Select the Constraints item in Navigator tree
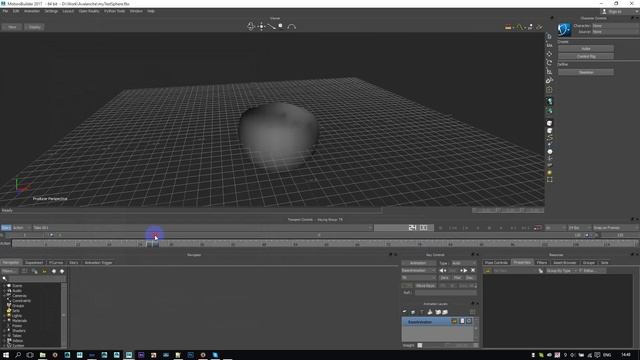 click(x=22, y=300)
